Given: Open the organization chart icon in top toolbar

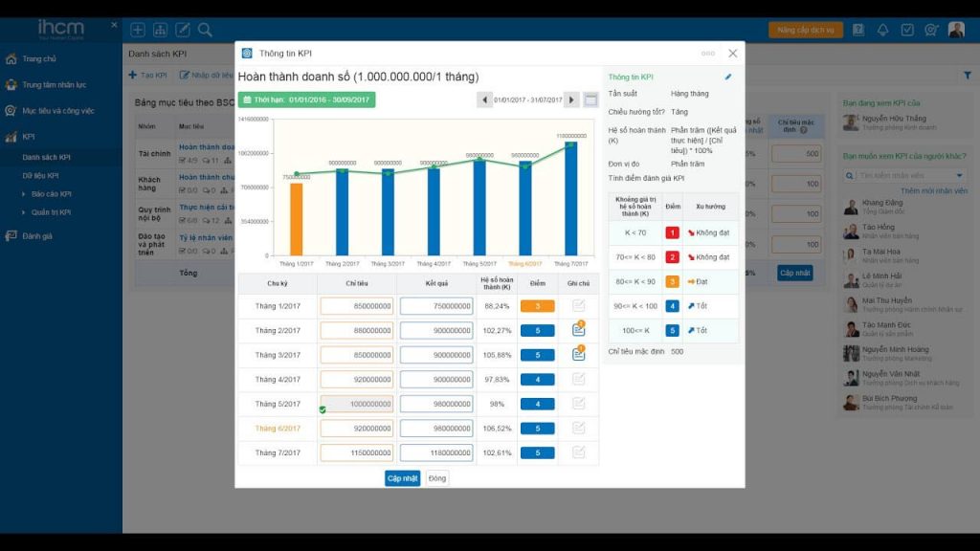Looking at the screenshot, I should pyautogui.click(x=160, y=30).
